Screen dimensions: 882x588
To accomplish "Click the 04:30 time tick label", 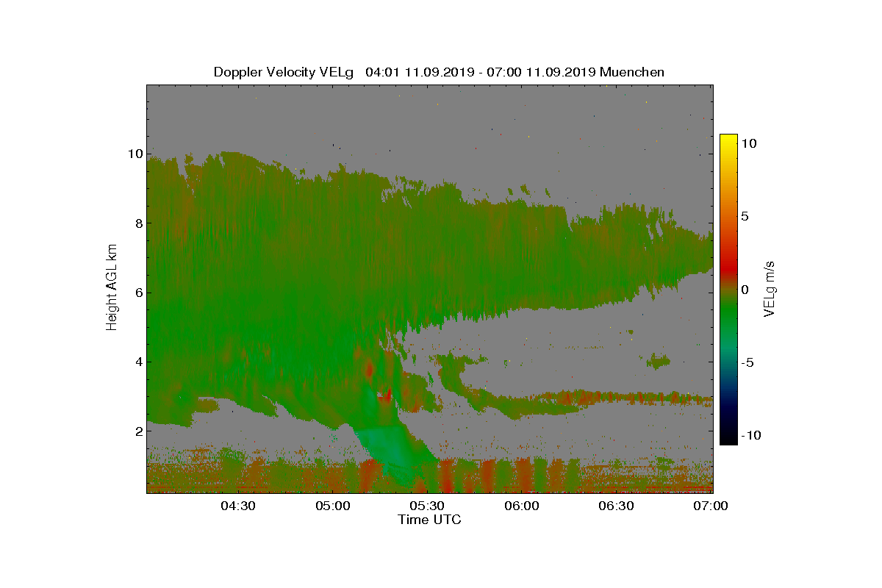I will click(238, 506).
